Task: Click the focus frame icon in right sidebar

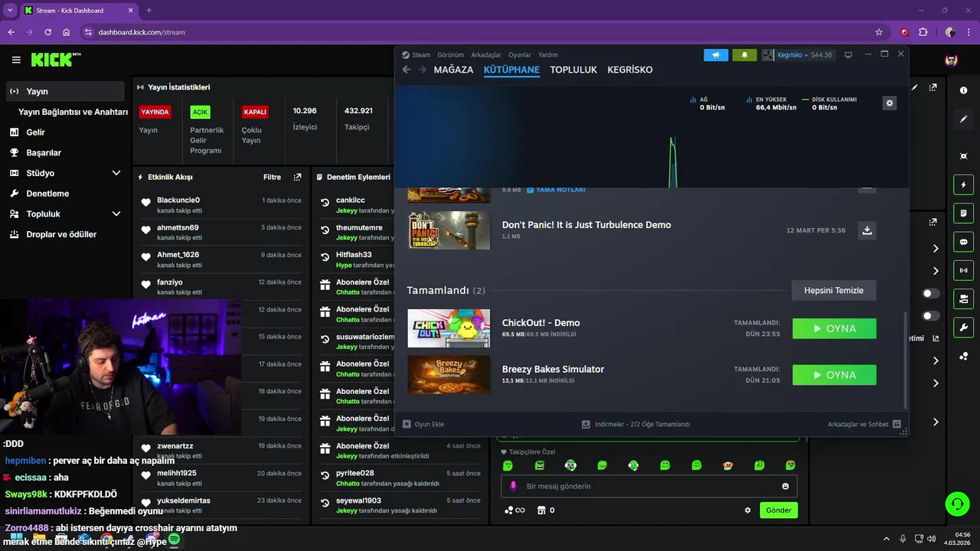Action: pyautogui.click(x=963, y=156)
